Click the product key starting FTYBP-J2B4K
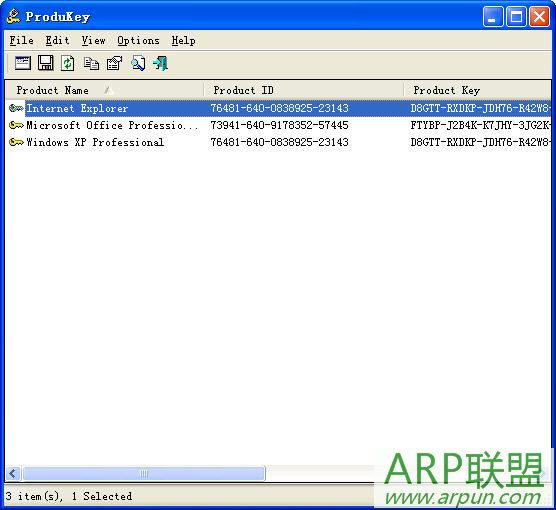556x510 pixels. click(x=480, y=125)
